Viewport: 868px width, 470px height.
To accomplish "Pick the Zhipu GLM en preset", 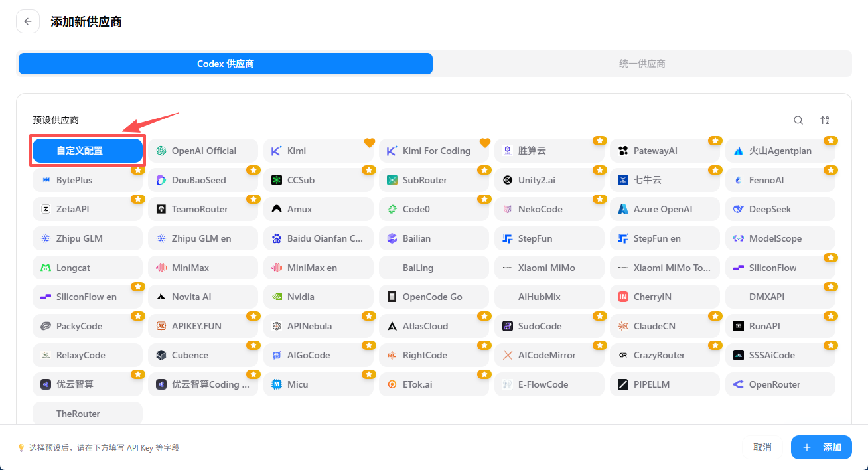I will coord(203,238).
